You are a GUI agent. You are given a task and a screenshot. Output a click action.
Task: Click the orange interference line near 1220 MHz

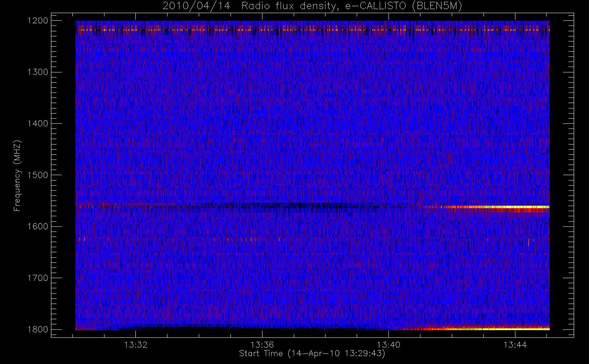pos(312,30)
